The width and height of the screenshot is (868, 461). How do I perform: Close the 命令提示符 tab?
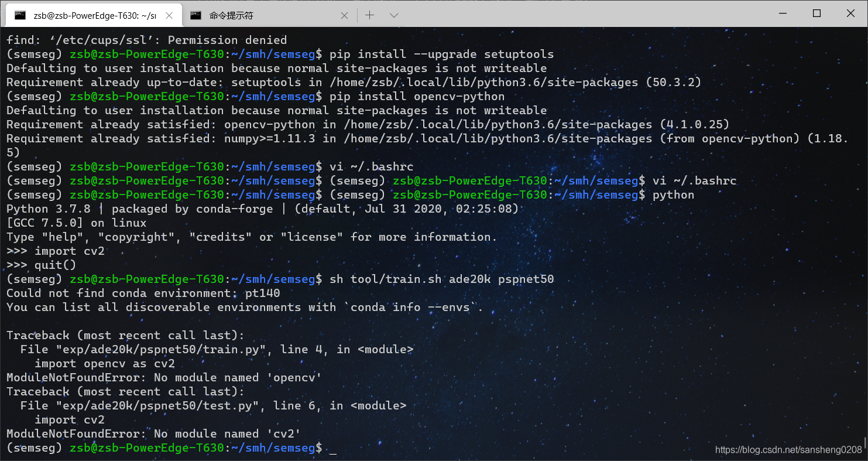tap(345, 15)
